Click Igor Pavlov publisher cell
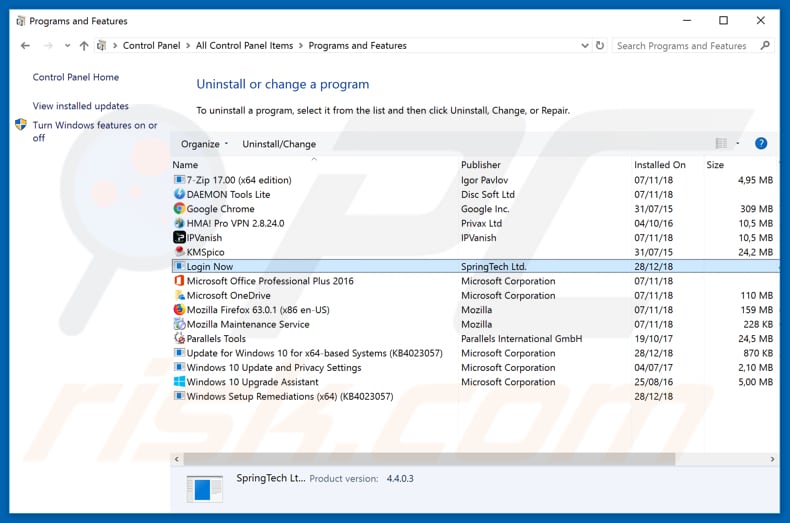Screen dimensions: 790x523 click(484, 180)
